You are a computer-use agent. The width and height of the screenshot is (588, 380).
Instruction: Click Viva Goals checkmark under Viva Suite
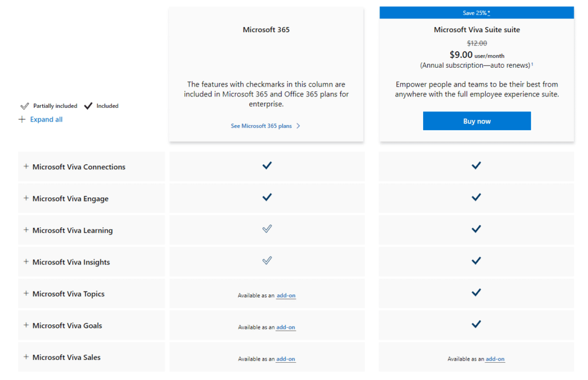point(476,324)
